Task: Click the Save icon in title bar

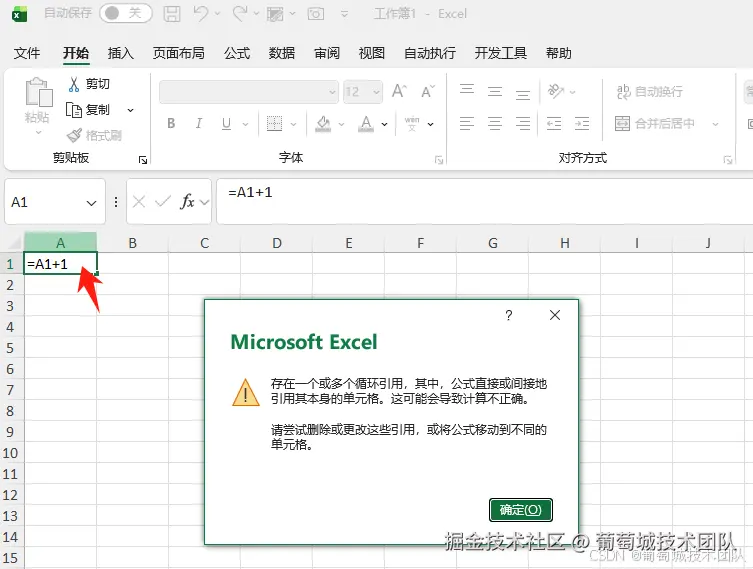Action: [x=172, y=13]
